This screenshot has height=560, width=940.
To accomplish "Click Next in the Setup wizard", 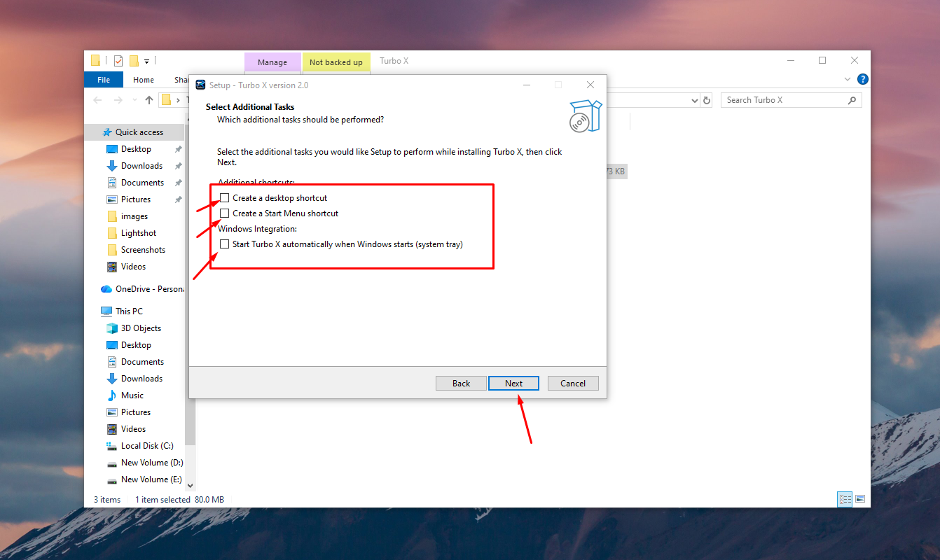I will [513, 383].
